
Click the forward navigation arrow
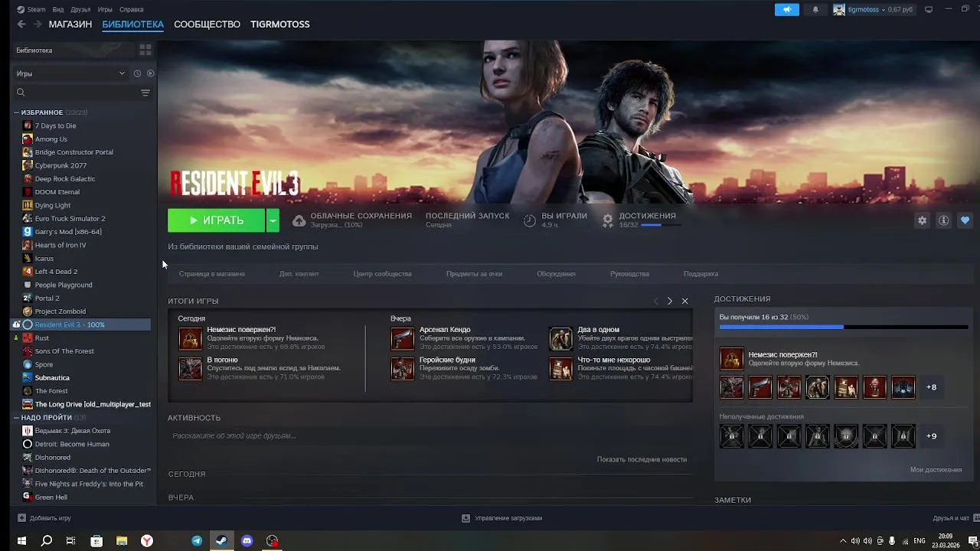tap(38, 24)
